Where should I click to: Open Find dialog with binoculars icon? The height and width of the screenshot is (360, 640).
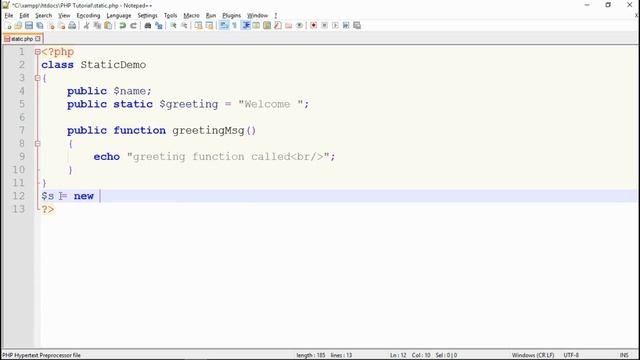tap(148, 26)
